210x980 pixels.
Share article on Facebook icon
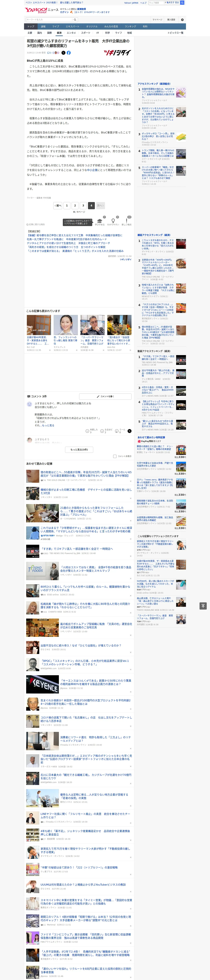[x=69, y=53]
